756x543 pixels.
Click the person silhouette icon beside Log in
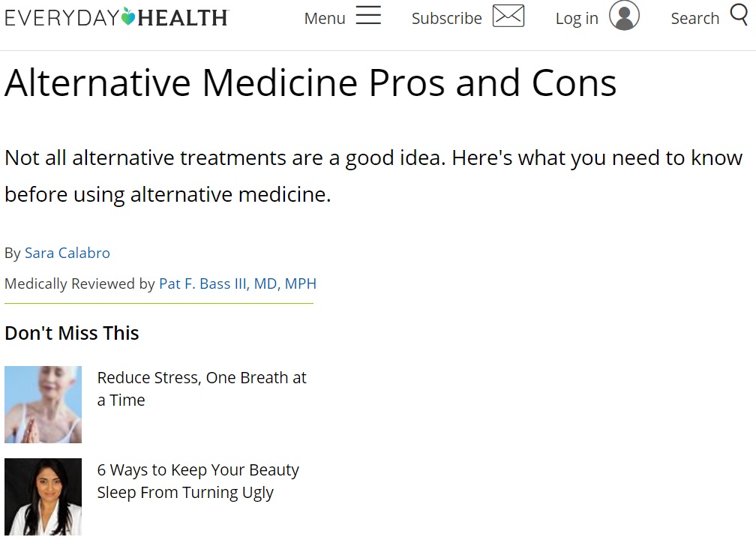tap(624, 16)
